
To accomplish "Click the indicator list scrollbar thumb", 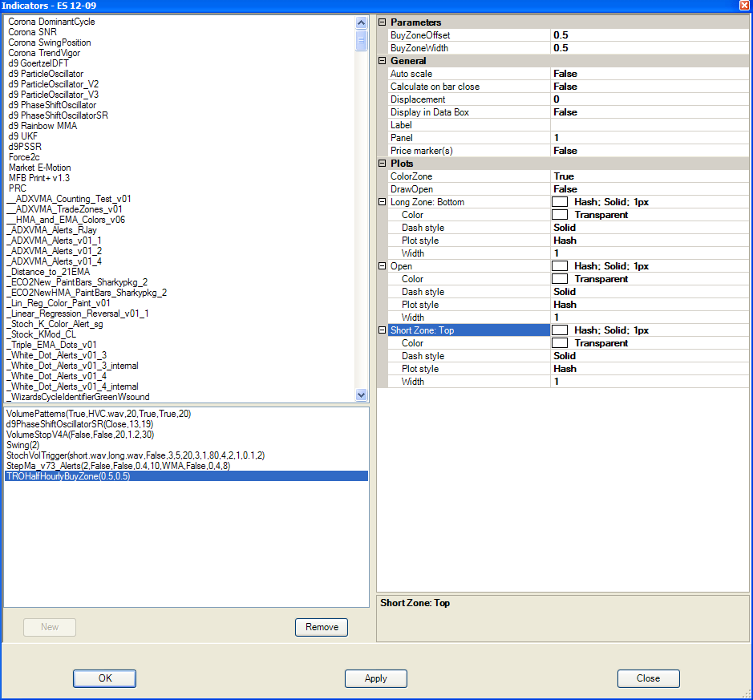I will point(362,40).
